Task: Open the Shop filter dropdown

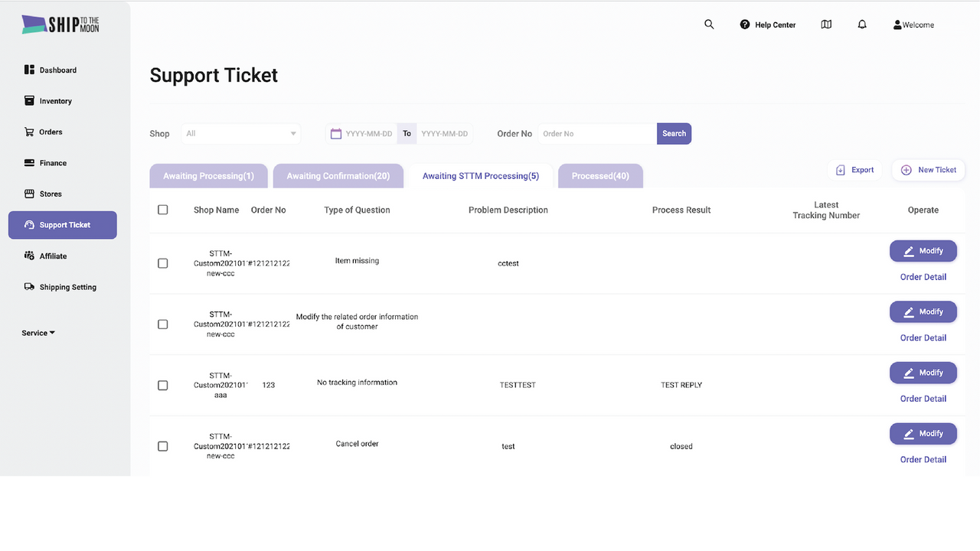Action: 240,133
